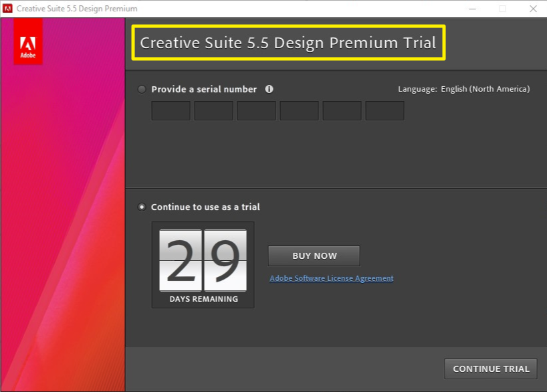Click the first serial number field
This screenshot has width=547, height=392.
tap(171, 110)
